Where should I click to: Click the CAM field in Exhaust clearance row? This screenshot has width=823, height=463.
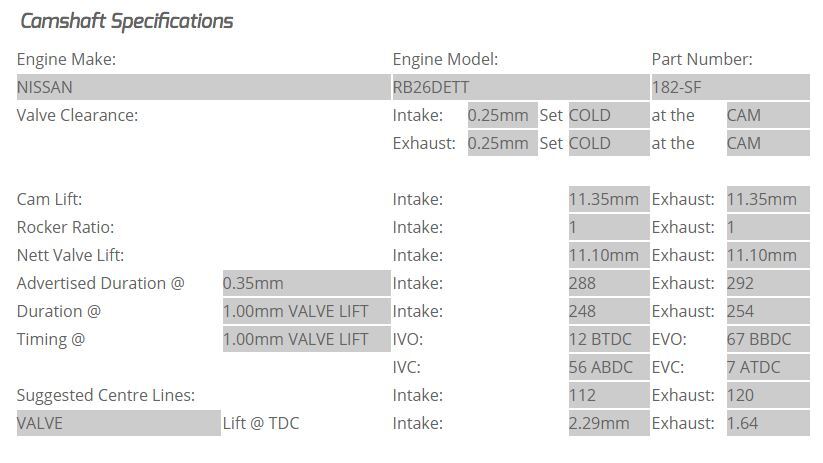(768, 143)
